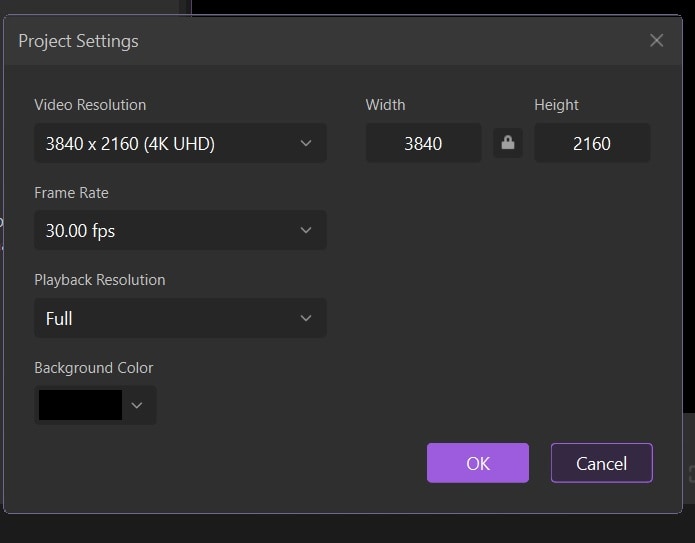
Task: Click the Background Color label
Action: 94,368
